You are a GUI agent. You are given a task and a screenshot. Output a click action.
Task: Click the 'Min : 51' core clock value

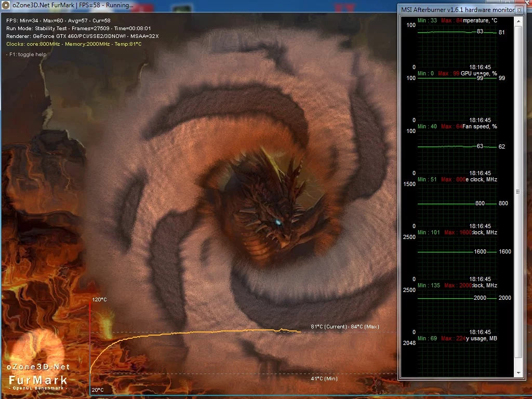427,179
